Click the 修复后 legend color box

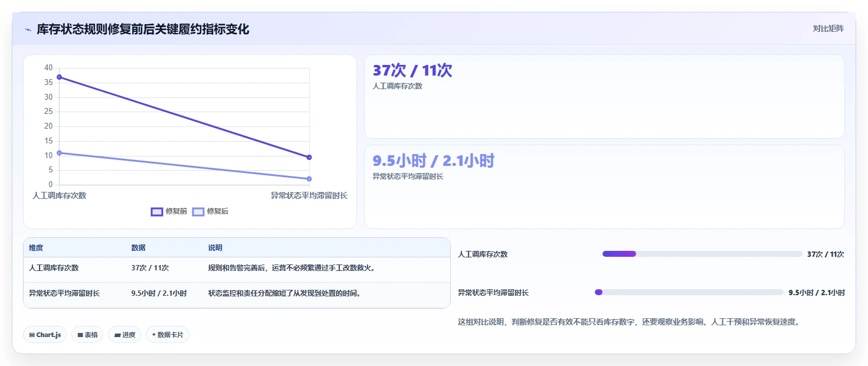(198, 212)
